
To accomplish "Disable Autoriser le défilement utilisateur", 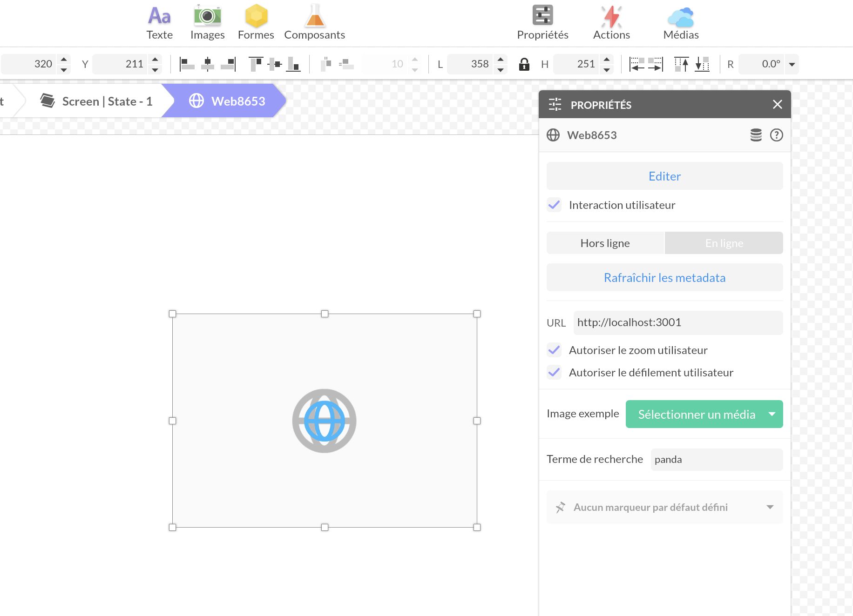I will click(x=554, y=372).
